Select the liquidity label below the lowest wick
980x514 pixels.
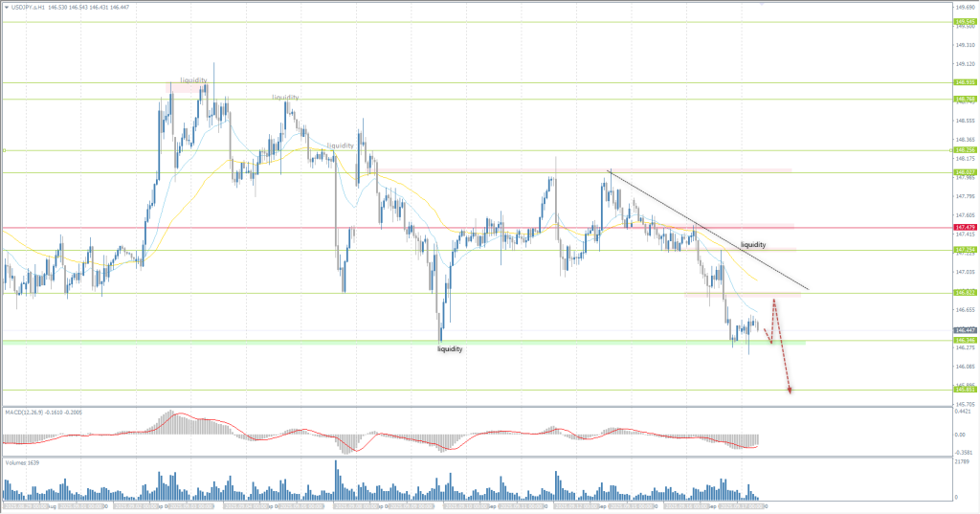click(x=450, y=350)
